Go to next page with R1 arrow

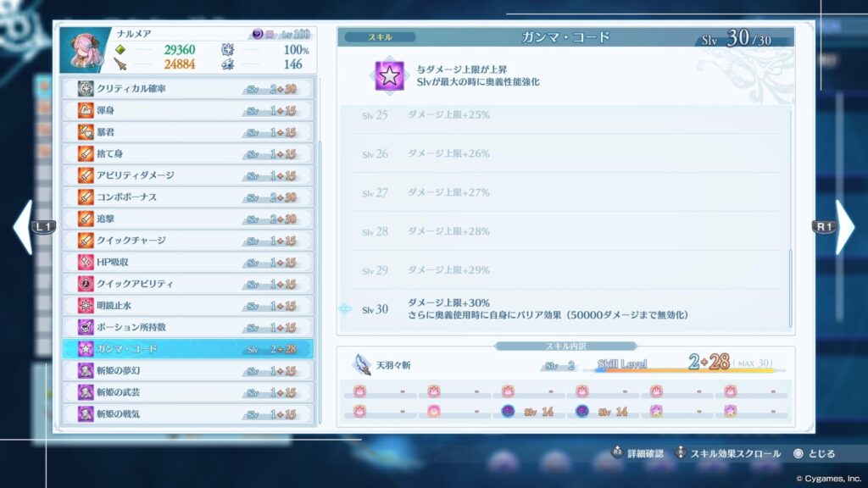pyautogui.click(x=843, y=227)
